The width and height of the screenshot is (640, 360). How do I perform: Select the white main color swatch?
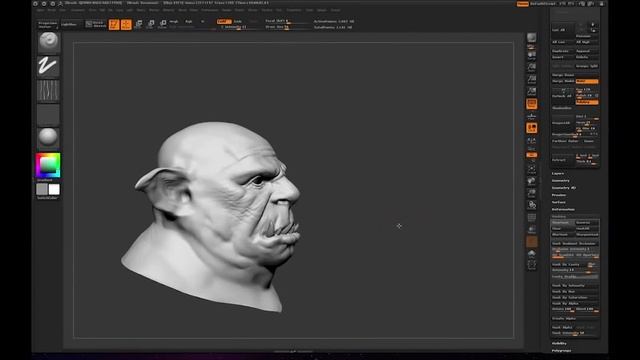coord(54,189)
